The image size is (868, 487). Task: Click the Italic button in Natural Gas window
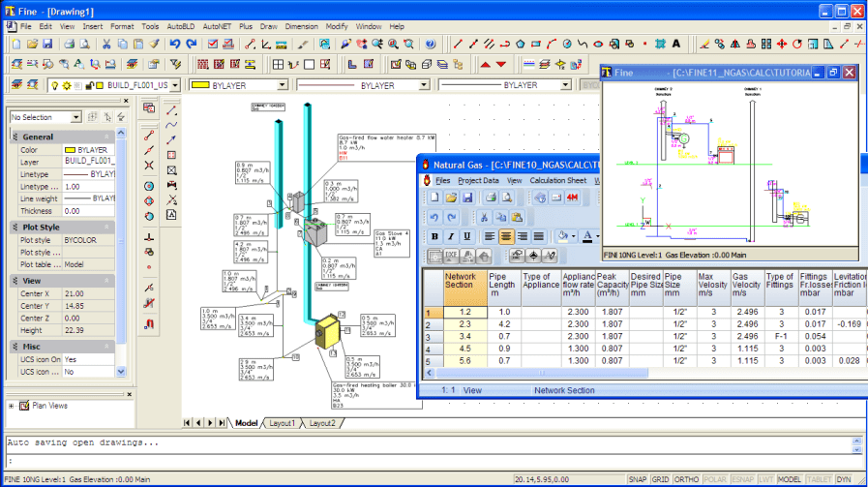451,237
